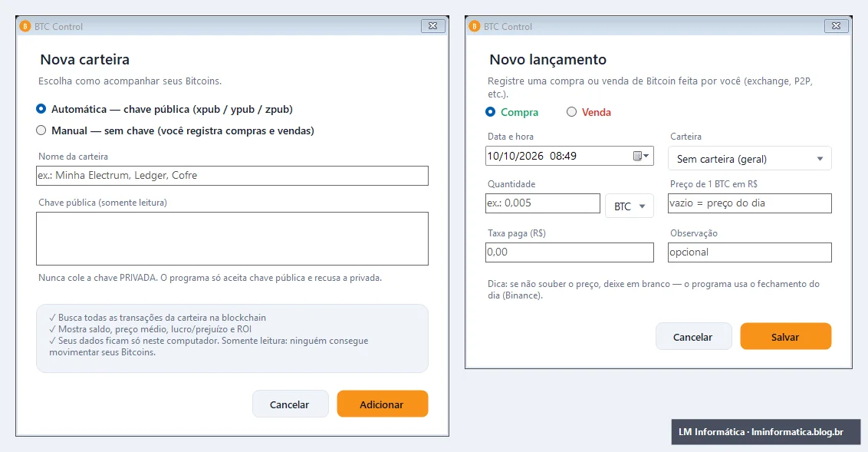Image resolution: width=868 pixels, height=452 pixels.
Task: Click the 'Carteira' label in Novo lançamento
Action: [686, 137]
